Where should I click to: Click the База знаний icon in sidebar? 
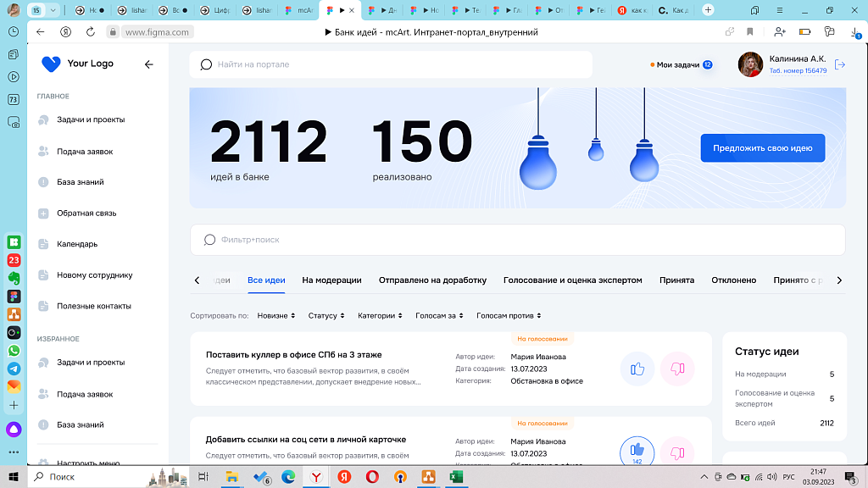click(41, 181)
